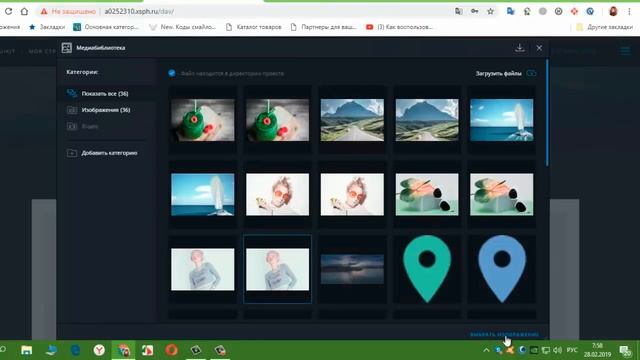Select the second mountain road thumbnail
This screenshot has width=640, height=360.
[x=427, y=120]
